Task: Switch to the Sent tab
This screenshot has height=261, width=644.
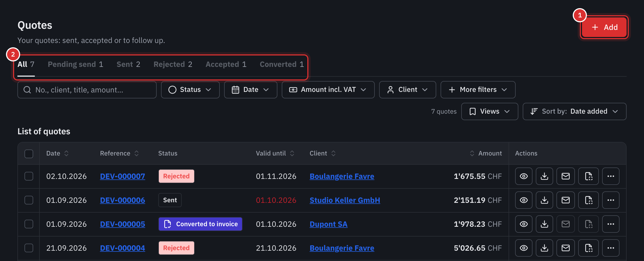Action: tap(128, 64)
